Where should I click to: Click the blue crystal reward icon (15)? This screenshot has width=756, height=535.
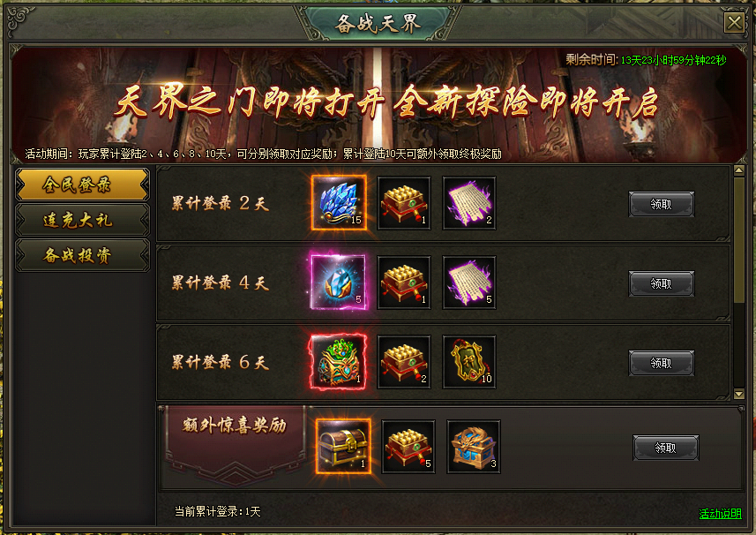pyautogui.click(x=339, y=203)
